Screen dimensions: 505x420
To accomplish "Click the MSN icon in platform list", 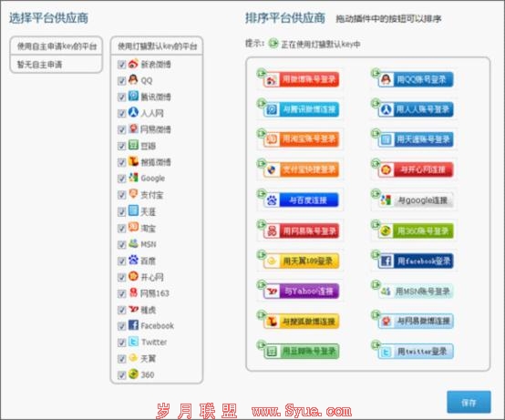I will click(x=133, y=243).
